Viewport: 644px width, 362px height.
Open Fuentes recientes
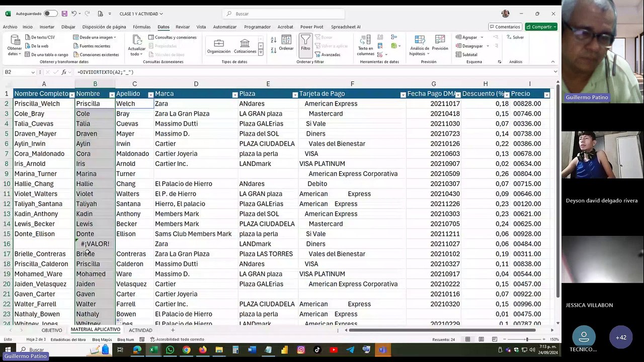click(x=92, y=46)
